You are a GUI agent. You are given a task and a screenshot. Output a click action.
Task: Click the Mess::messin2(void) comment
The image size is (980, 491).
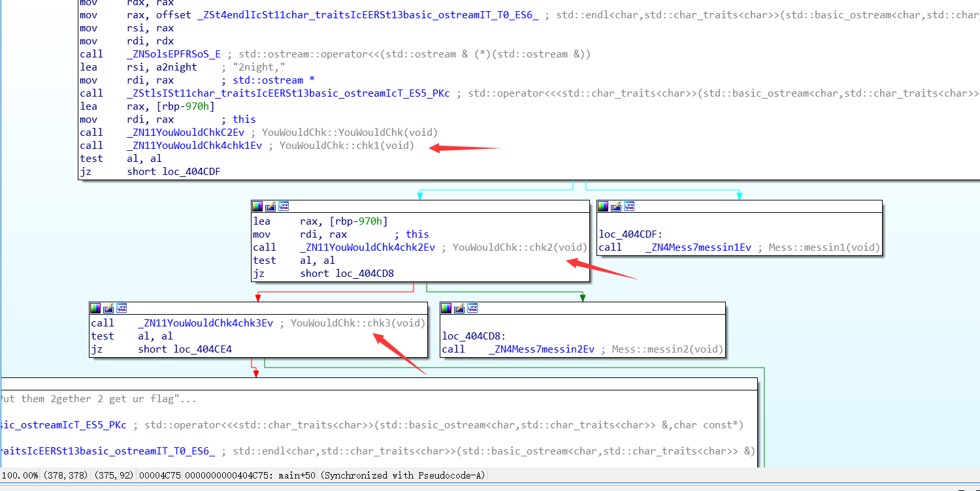[x=667, y=349]
